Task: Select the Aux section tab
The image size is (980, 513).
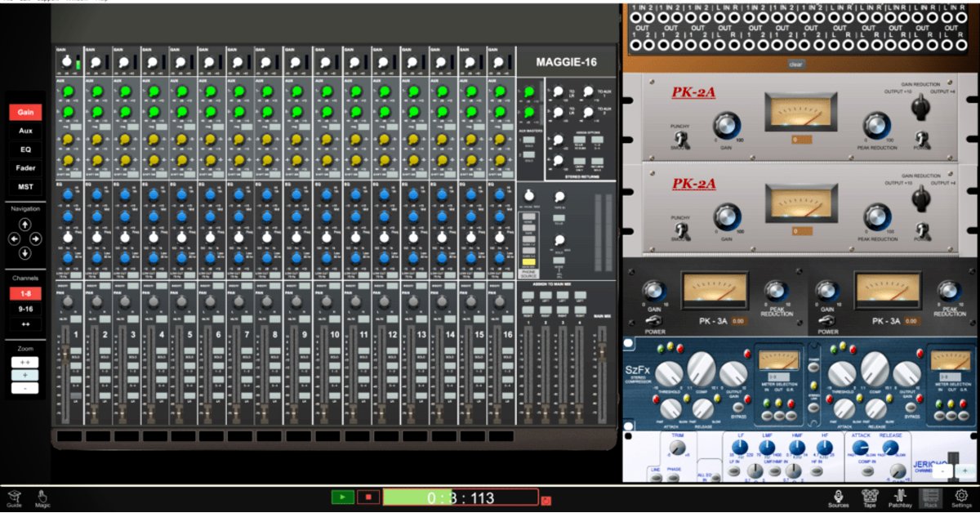Action: point(25,131)
